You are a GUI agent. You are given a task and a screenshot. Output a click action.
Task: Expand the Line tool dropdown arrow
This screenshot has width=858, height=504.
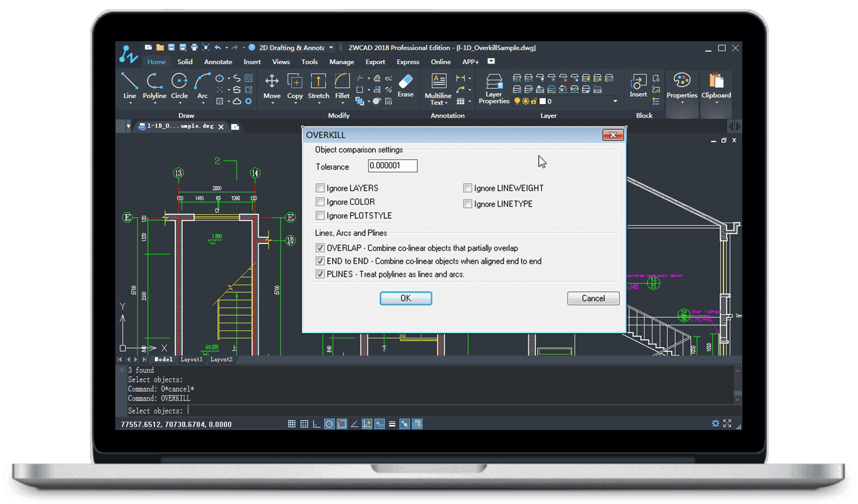(x=130, y=103)
